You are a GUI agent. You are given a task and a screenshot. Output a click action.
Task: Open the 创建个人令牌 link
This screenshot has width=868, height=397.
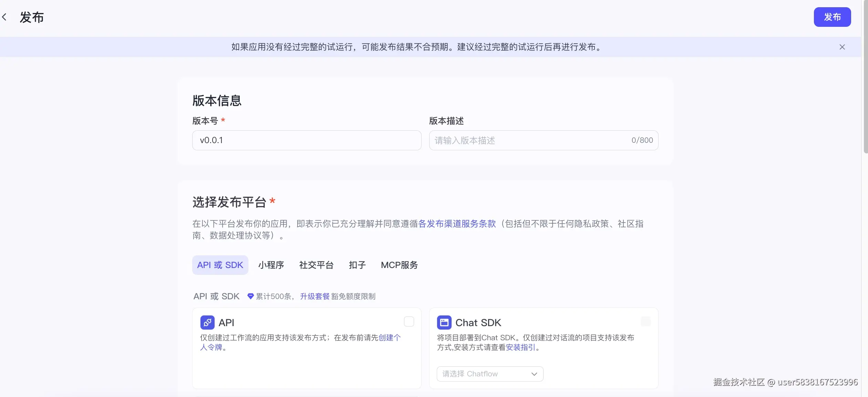pos(390,338)
